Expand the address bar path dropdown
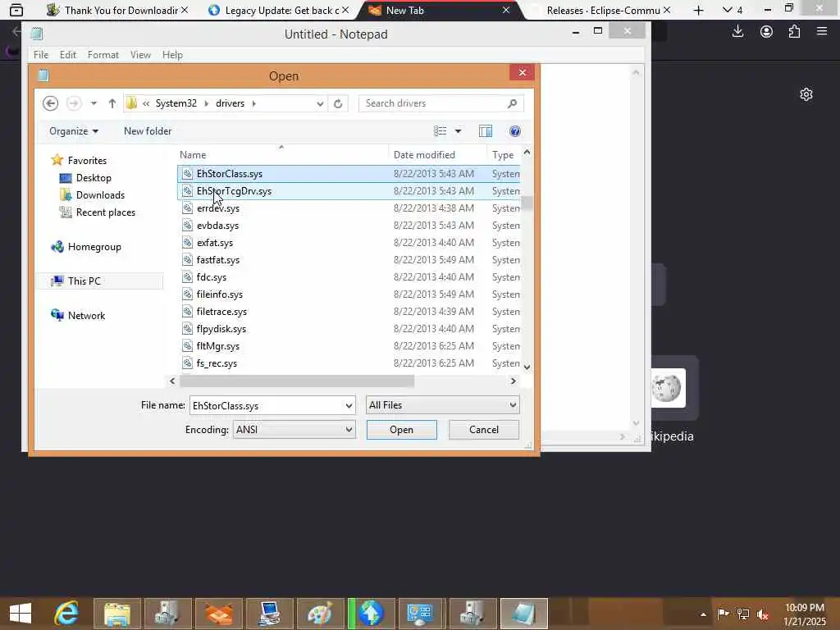Image resolution: width=840 pixels, height=630 pixels. pos(320,103)
